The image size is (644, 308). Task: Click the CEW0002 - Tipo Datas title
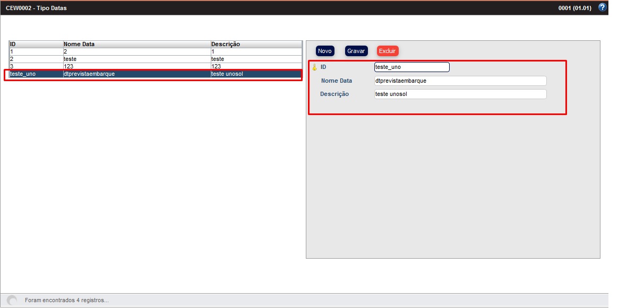[x=36, y=7]
